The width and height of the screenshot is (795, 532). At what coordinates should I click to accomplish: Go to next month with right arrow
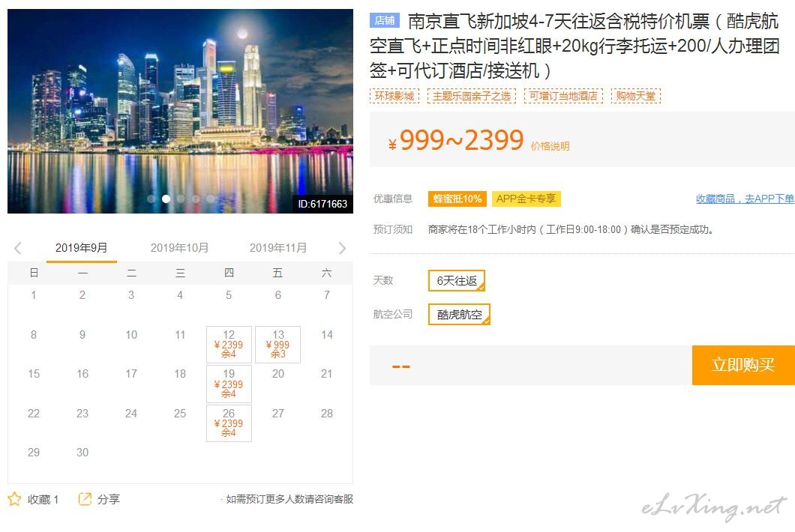pos(342,248)
